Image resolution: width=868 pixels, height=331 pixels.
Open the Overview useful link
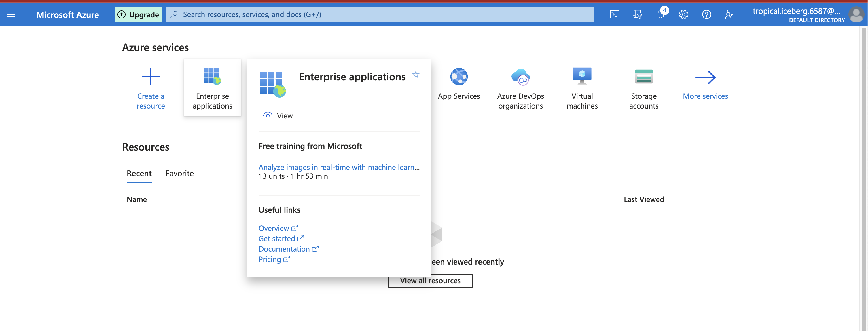click(278, 228)
